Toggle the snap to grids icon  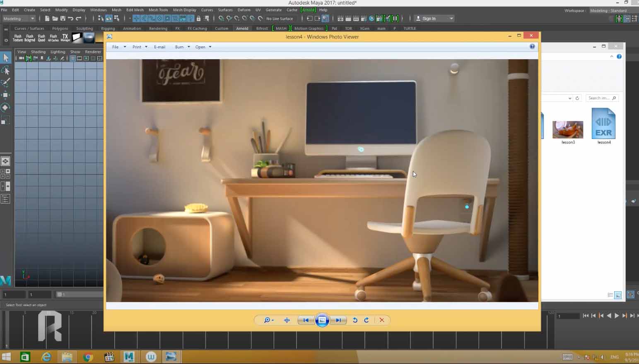point(136,19)
